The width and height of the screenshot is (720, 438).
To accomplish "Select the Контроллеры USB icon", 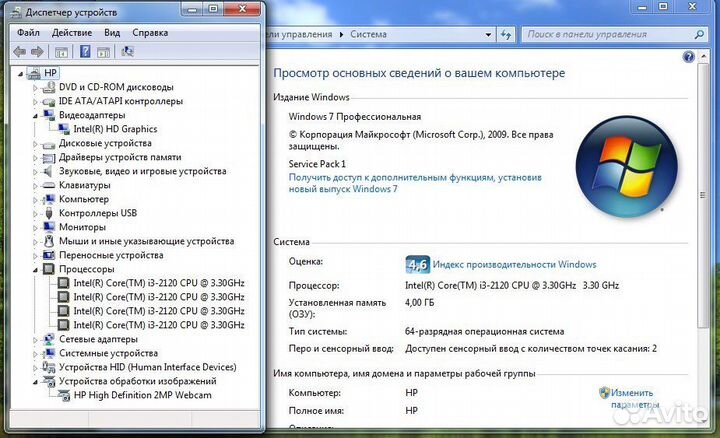I will point(49,213).
